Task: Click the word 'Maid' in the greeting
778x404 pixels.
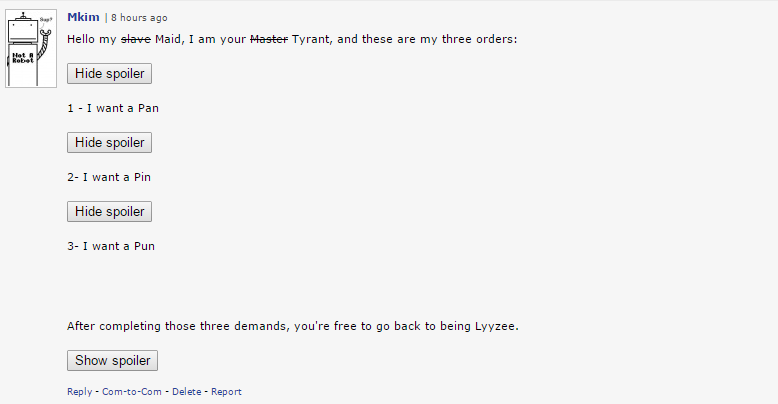Action: (169, 39)
